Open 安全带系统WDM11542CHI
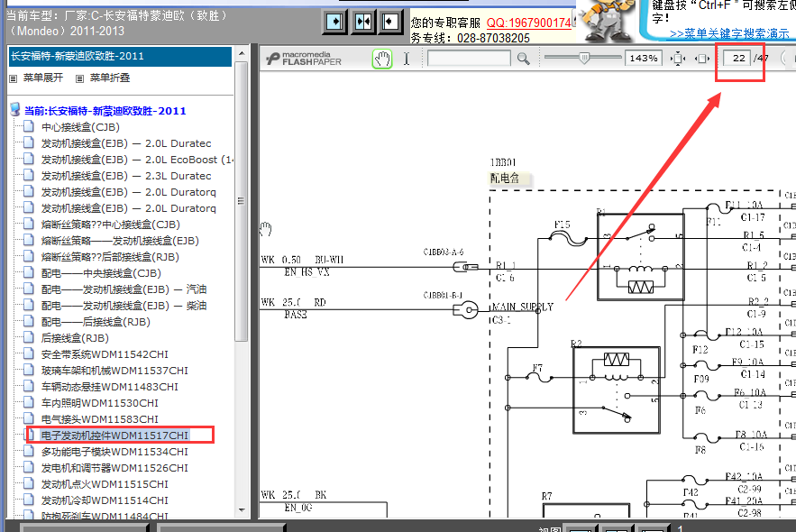796x532 pixels. (x=105, y=354)
